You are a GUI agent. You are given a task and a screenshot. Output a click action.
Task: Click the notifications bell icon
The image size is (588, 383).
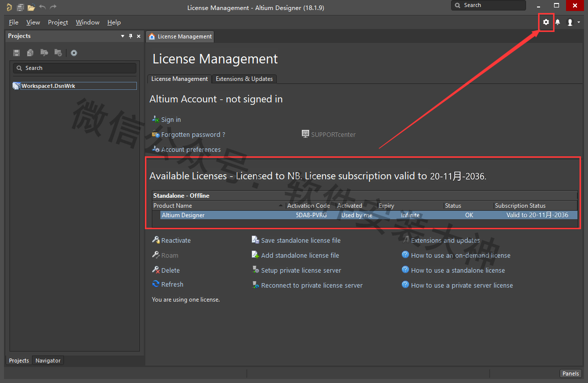558,22
